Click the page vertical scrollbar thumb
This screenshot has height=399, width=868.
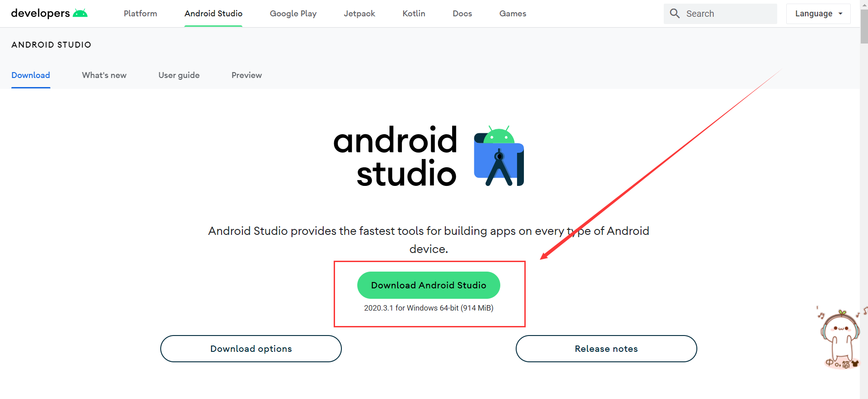coord(864,26)
